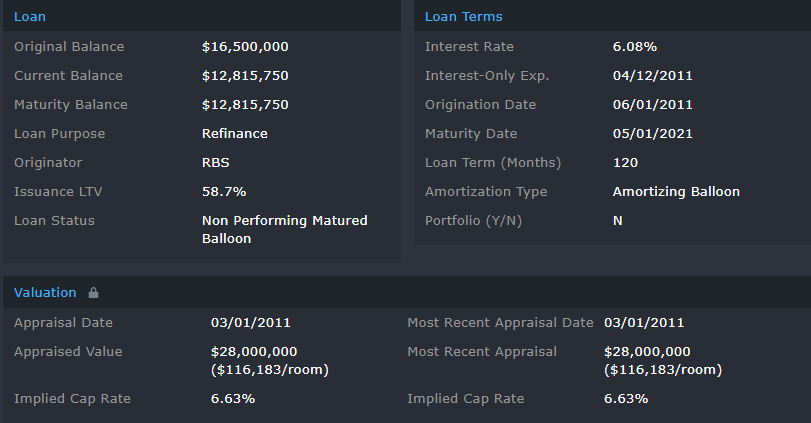This screenshot has width=811, height=423.
Task: Click the Loan Purpose value Refinance
Action: pyautogui.click(x=235, y=134)
